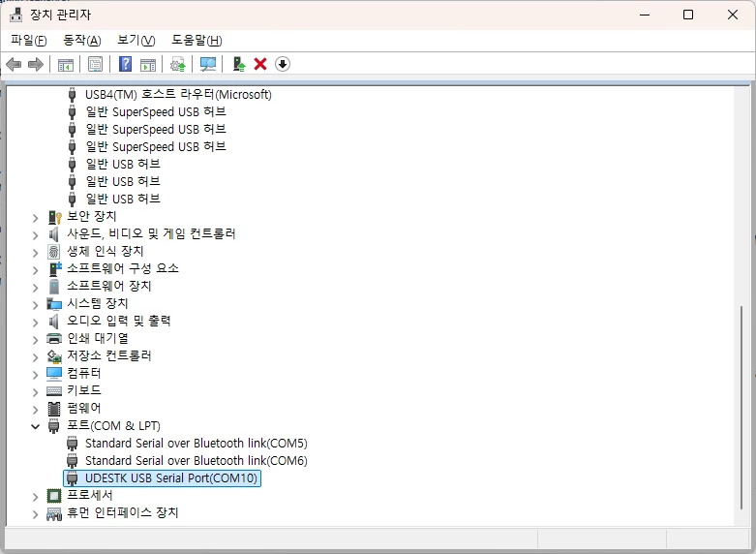
Task: Open the 보기(V) menu
Action: point(136,40)
